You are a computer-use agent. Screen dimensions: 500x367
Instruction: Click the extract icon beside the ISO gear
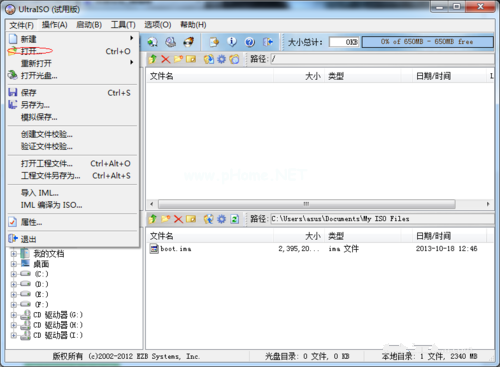[x=209, y=59]
